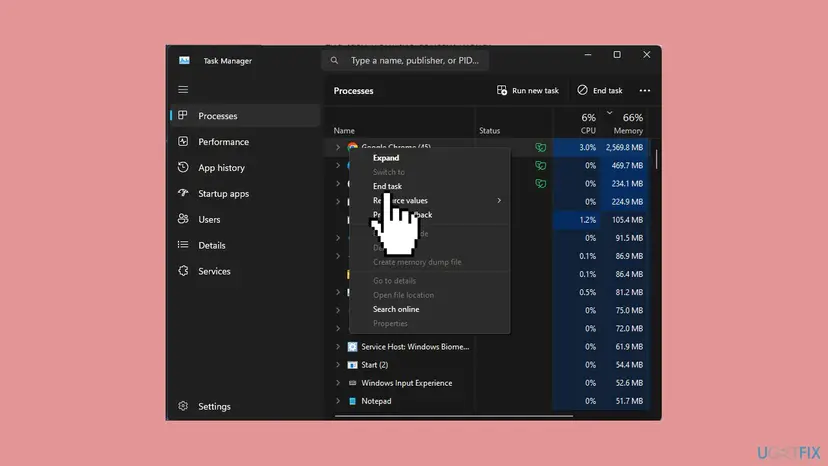Click the Run new task icon
Screen dimensions: 828x466
point(502,90)
